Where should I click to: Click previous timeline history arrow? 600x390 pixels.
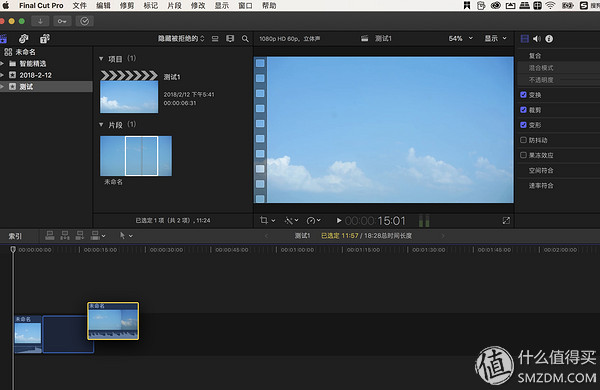(267, 236)
